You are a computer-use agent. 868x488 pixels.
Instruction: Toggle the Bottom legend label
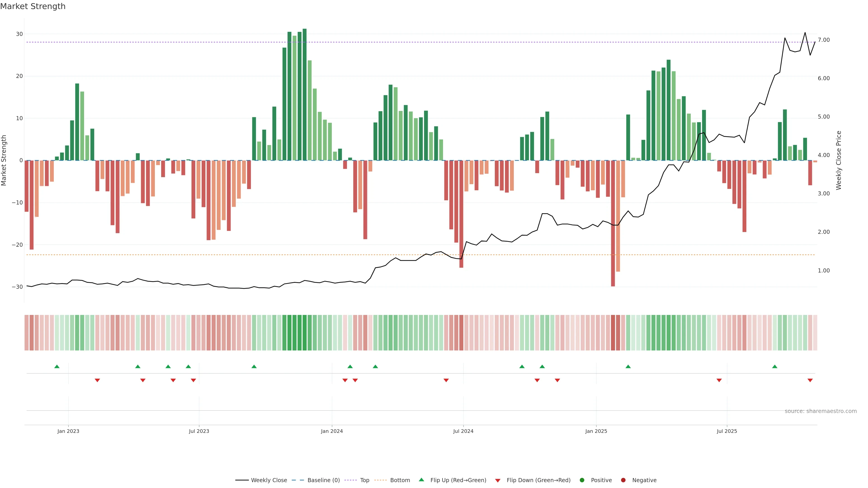400,480
